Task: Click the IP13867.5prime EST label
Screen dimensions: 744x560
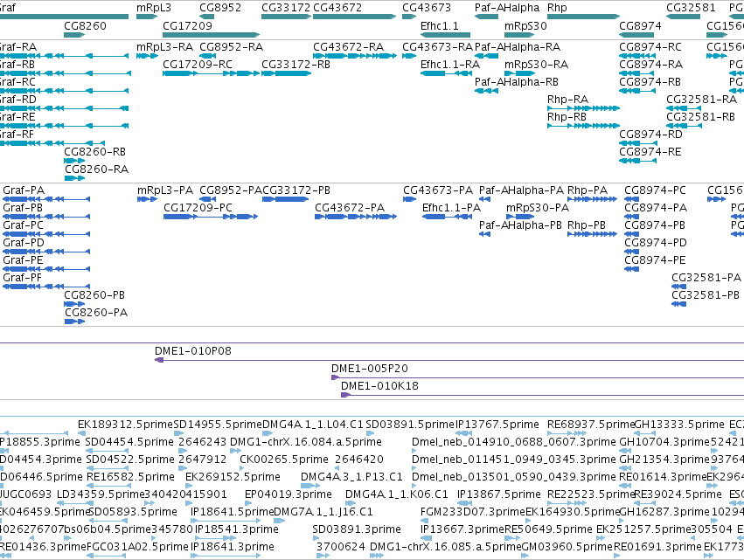Action: click(499, 494)
